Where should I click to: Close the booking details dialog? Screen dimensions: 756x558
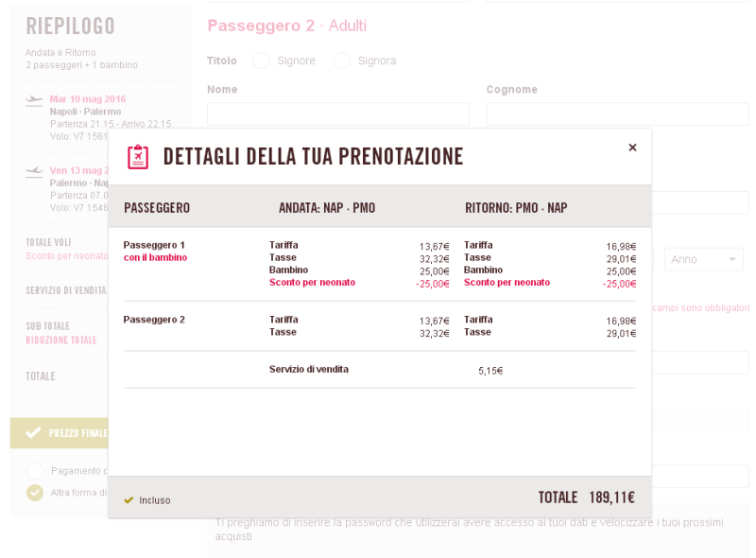632,148
